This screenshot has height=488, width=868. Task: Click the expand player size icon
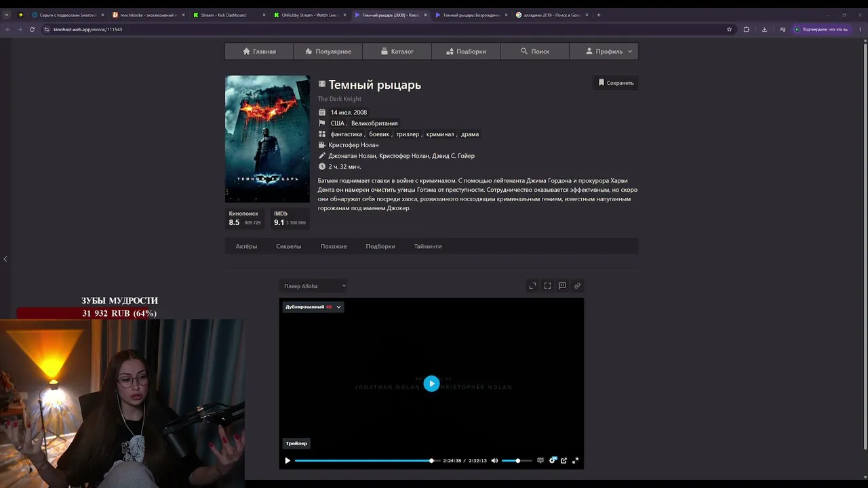coord(532,286)
